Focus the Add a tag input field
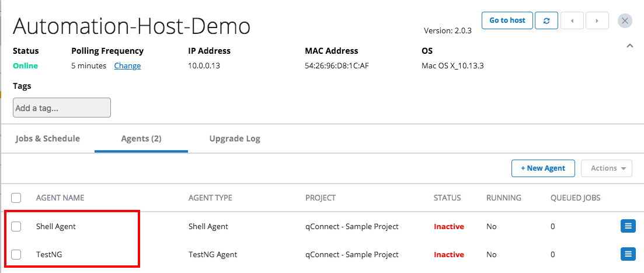 (62, 108)
